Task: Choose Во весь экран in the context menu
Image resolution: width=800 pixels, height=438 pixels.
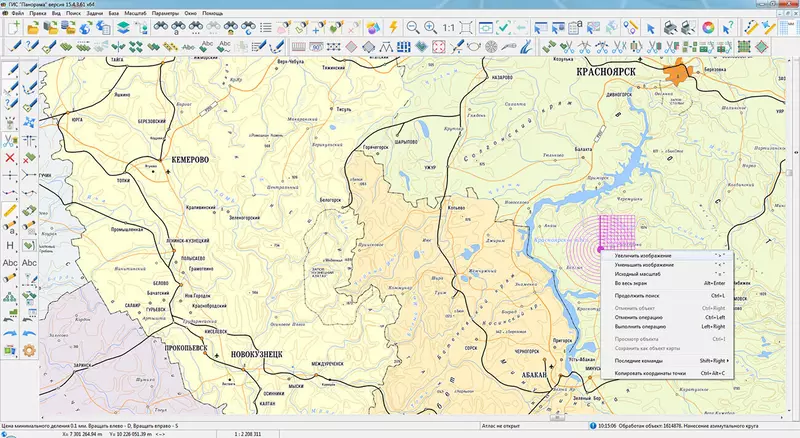Action: pos(631,284)
